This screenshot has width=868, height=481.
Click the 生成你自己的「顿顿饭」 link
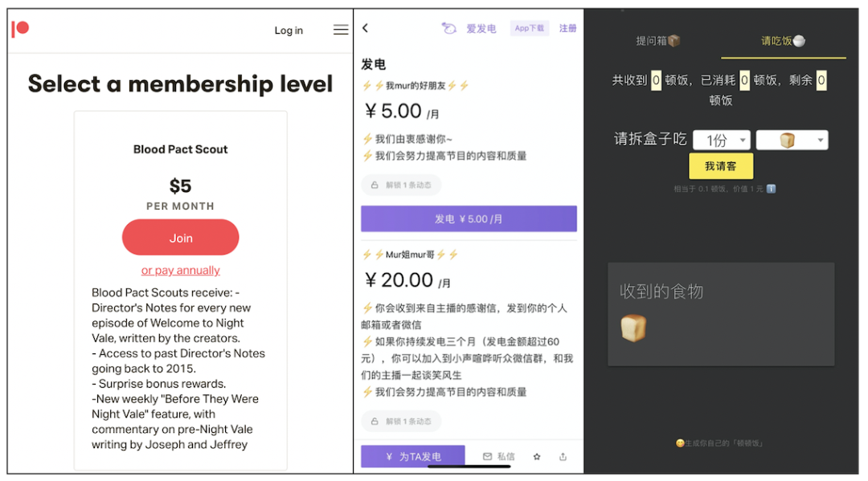pyautogui.click(x=719, y=443)
